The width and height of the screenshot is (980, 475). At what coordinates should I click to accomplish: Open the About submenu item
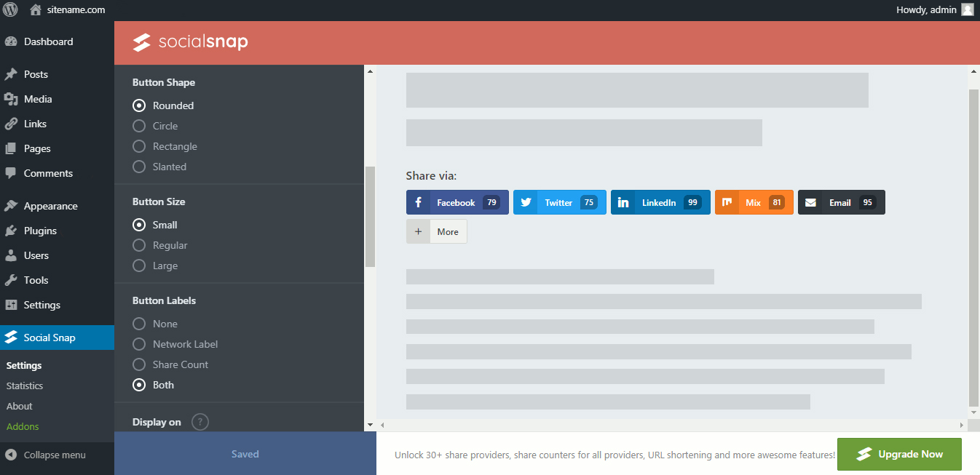(x=20, y=406)
